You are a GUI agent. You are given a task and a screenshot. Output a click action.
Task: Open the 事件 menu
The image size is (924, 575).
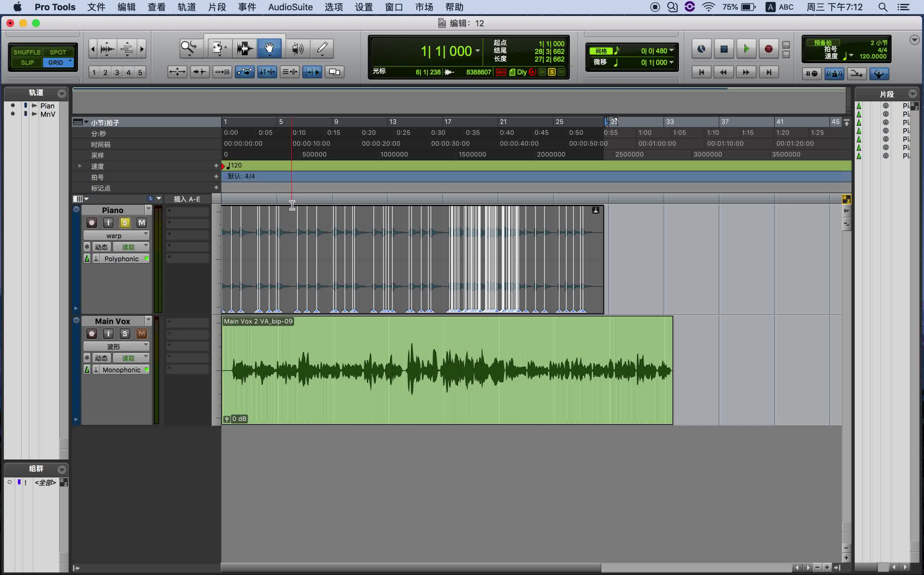point(247,7)
